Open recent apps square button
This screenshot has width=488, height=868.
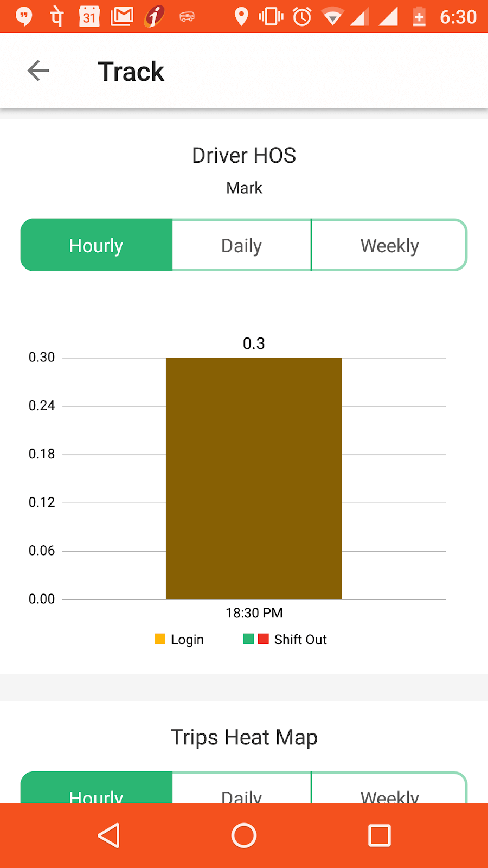point(380,835)
